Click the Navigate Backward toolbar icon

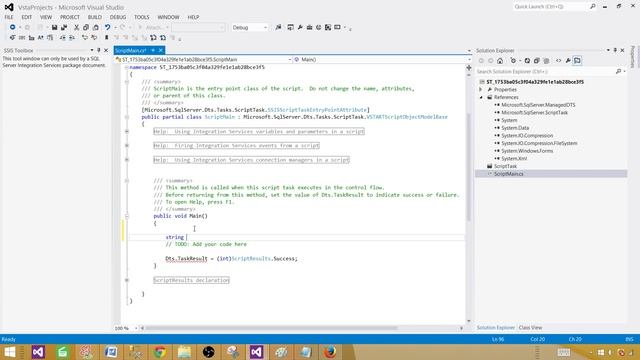(x=12, y=27)
